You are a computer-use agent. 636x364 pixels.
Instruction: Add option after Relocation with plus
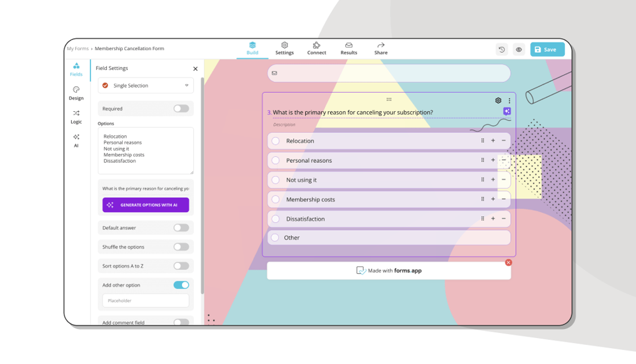click(493, 141)
